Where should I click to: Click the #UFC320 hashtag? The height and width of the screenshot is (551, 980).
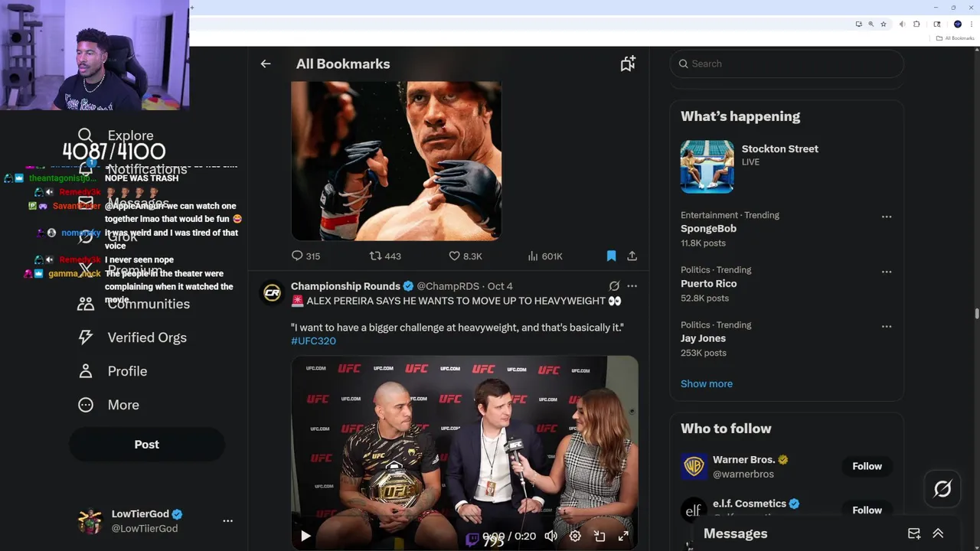click(313, 341)
